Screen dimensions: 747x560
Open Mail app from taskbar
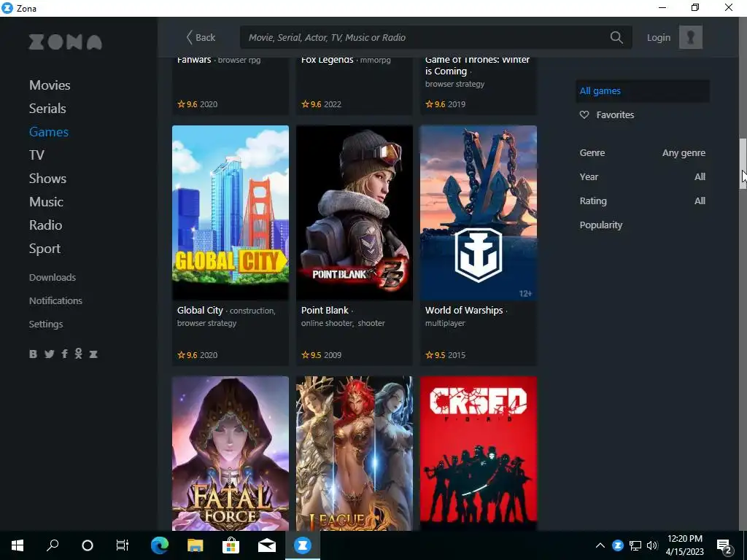(x=267, y=545)
